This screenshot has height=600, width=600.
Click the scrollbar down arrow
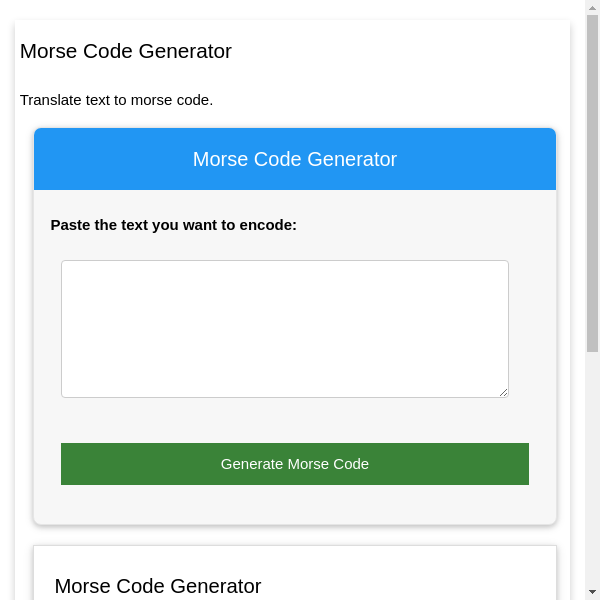tap(592, 591)
